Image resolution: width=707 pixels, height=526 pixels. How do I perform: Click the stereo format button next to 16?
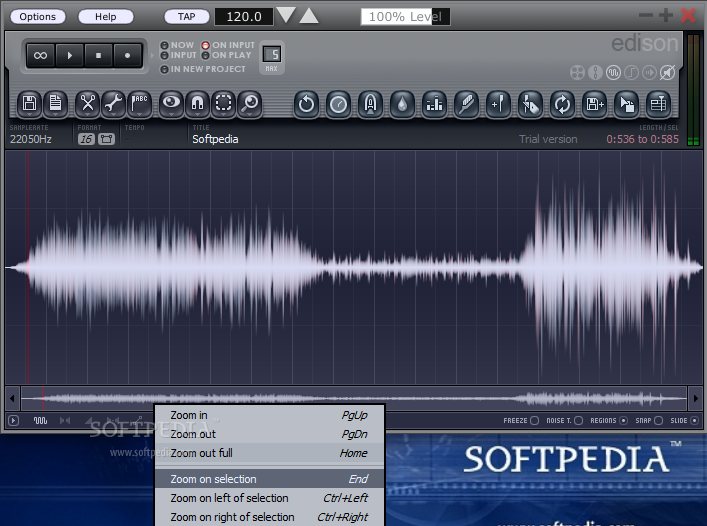[x=106, y=139]
